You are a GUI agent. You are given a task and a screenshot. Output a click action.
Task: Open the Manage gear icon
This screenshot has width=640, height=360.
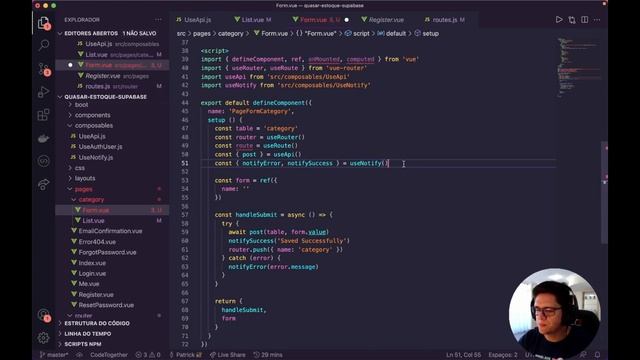43,338
